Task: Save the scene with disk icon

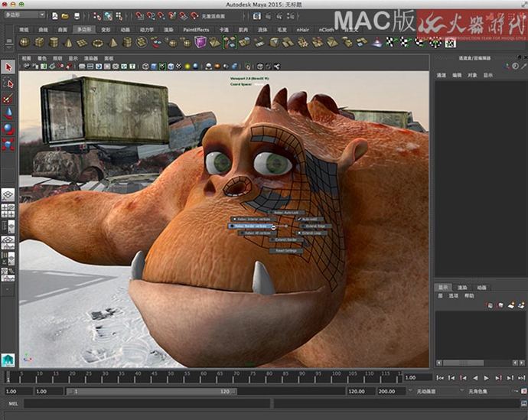Action: pyautogui.click(x=77, y=16)
